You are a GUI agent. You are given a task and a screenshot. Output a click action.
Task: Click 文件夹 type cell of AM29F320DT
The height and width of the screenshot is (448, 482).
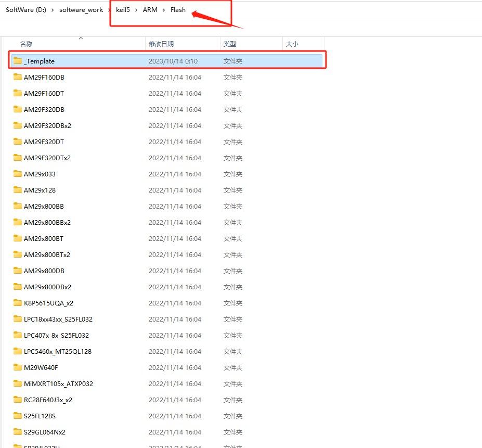[233, 142]
